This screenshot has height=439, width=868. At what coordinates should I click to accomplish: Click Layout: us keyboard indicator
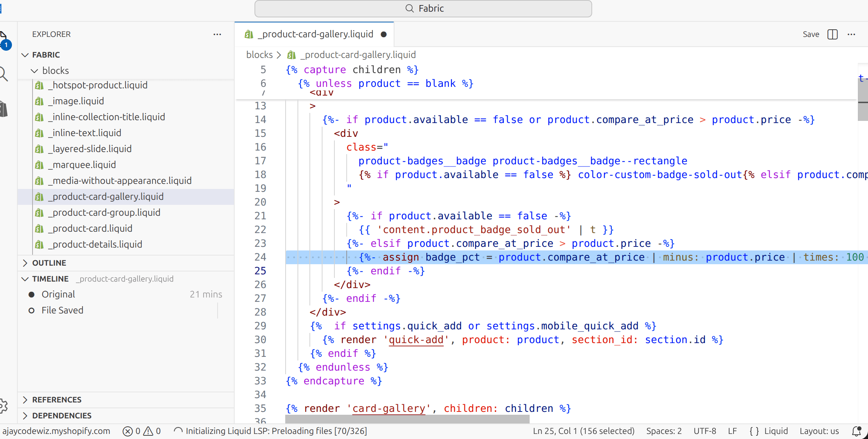point(819,431)
